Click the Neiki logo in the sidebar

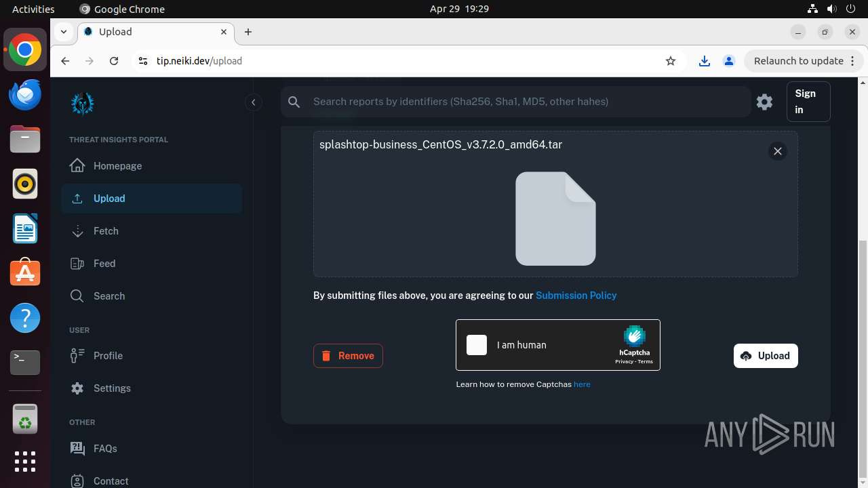(83, 103)
